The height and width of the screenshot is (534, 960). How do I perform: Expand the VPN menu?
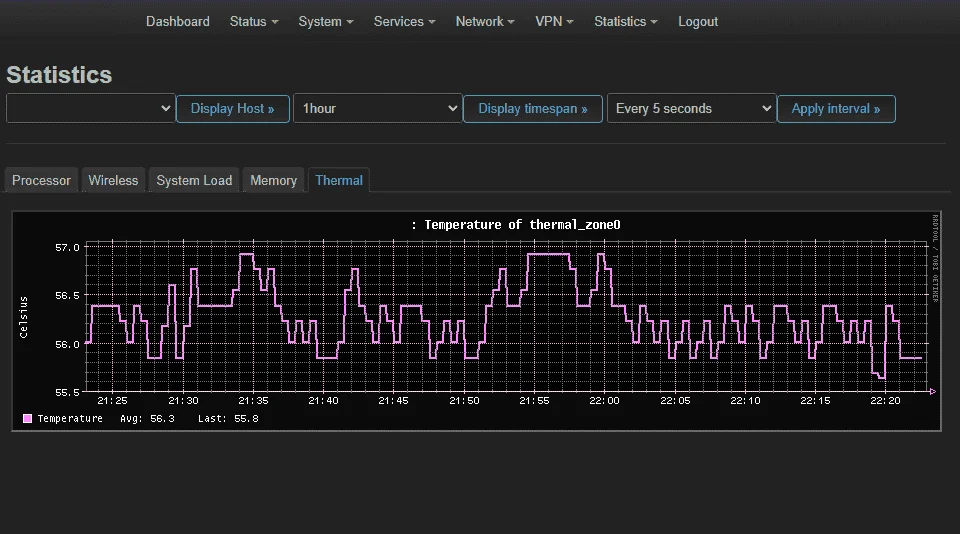pos(554,21)
